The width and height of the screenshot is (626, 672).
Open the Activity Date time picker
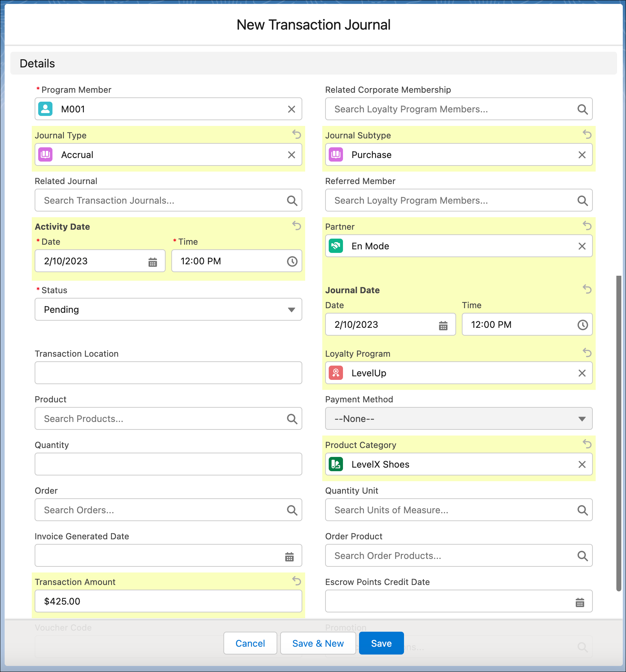click(x=292, y=261)
